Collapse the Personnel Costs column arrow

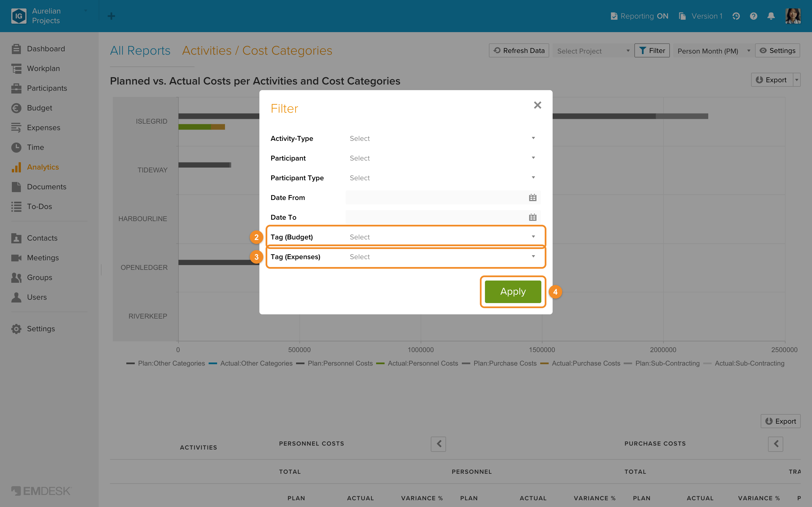[438, 444]
